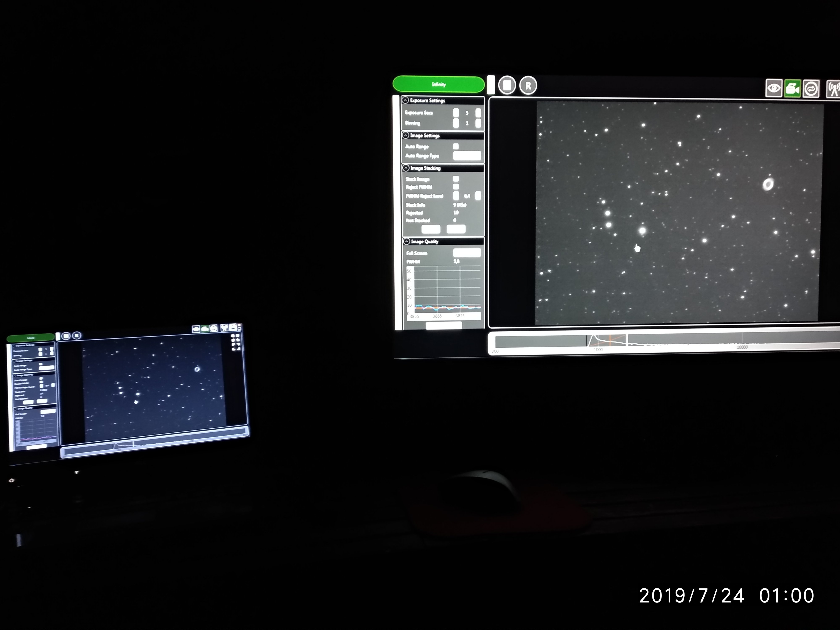This screenshot has height=630, width=840.
Task: Collapse the Image Quality section
Action: click(407, 241)
